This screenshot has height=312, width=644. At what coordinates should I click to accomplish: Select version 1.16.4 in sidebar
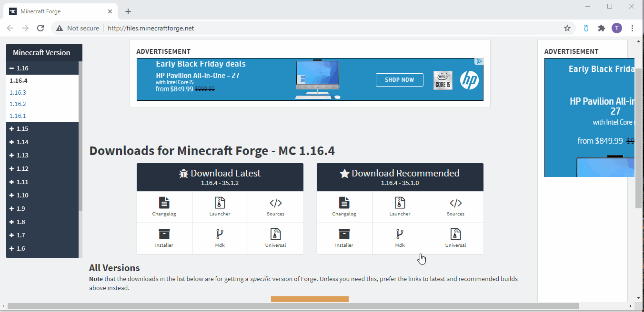[19, 81]
